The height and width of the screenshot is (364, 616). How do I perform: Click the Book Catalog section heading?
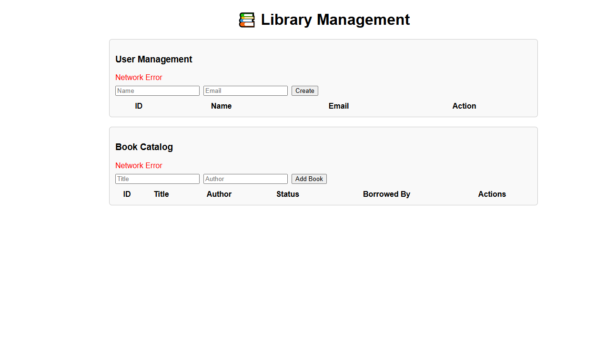(x=144, y=147)
